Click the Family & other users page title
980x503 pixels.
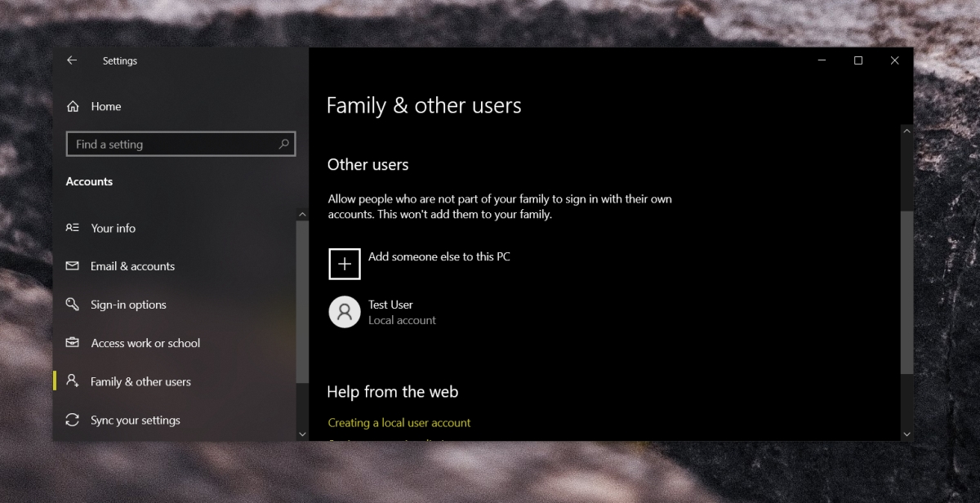424,105
